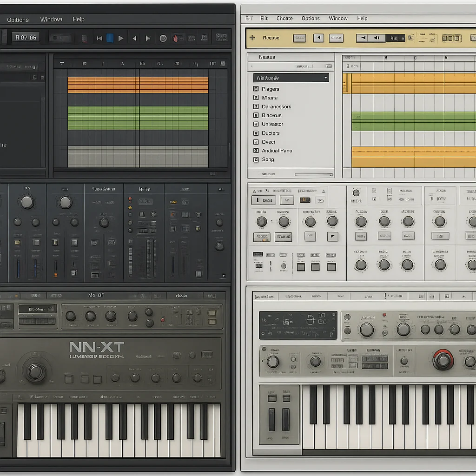Start playback with dark window play triangle

coord(121,38)
